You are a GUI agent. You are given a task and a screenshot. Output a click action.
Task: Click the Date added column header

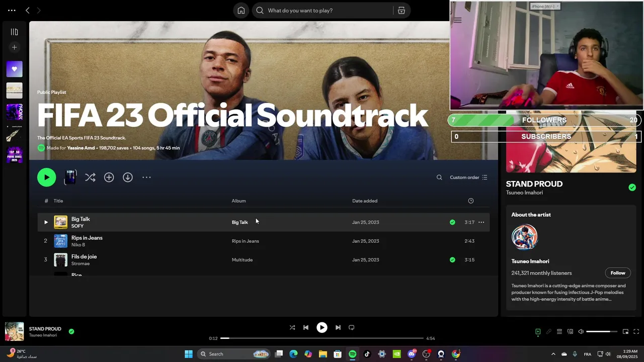pos(365,201)
